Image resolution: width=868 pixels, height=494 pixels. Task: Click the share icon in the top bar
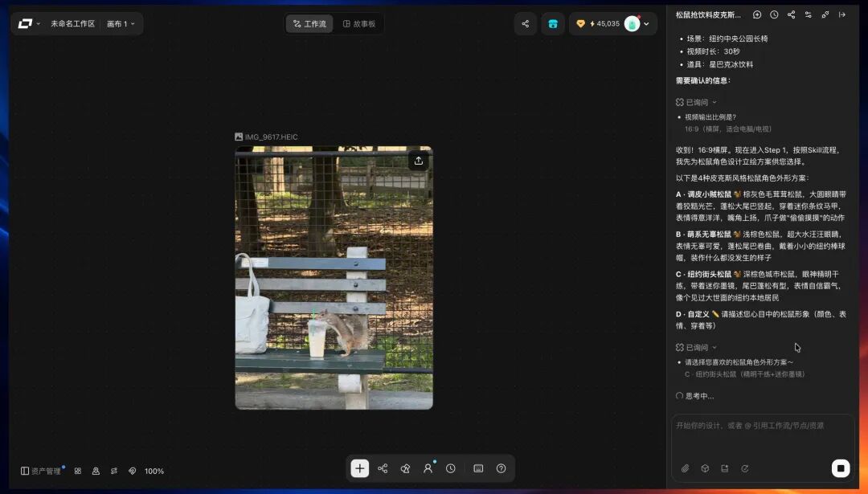(526, 24)
